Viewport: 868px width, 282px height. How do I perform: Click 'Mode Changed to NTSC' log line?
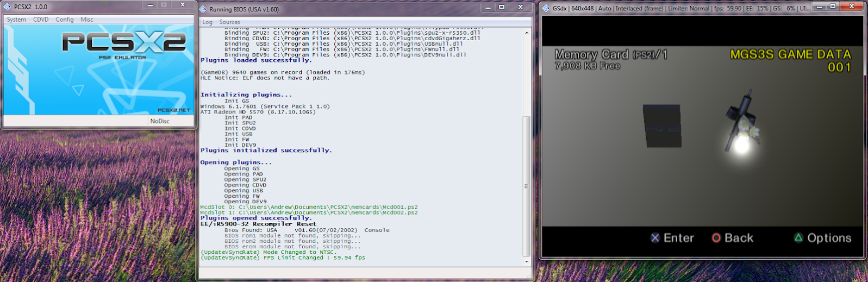[x=268, y=252]
